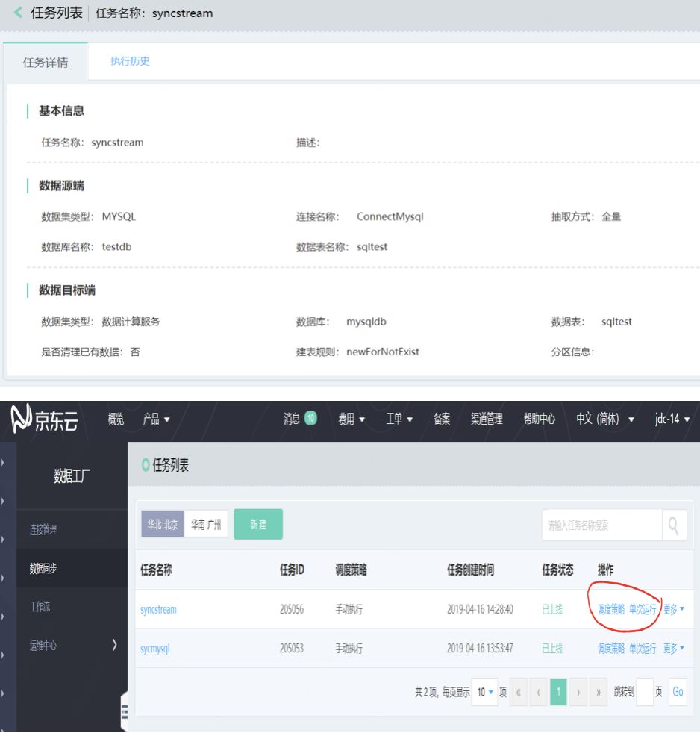Expand the 中文 (简体) language dropdown
The width and height of the screenshot is (700, 733).
point(604,419)
